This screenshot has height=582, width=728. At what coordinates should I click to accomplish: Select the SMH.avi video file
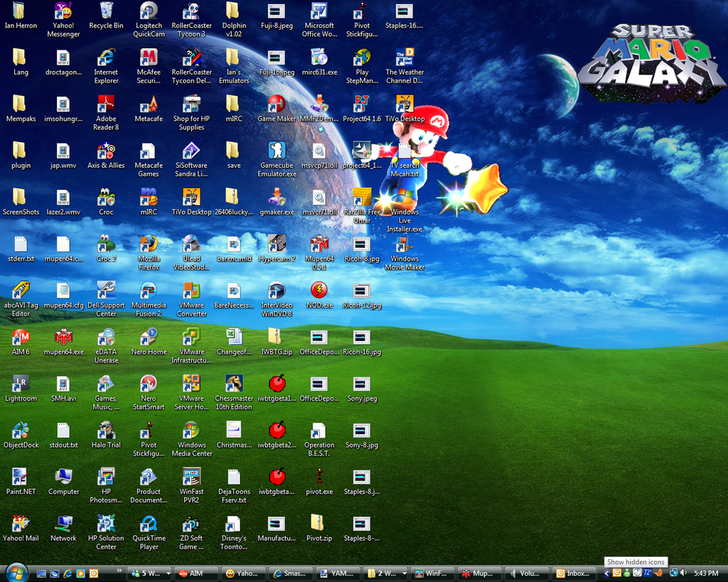(x=63, y=389)
